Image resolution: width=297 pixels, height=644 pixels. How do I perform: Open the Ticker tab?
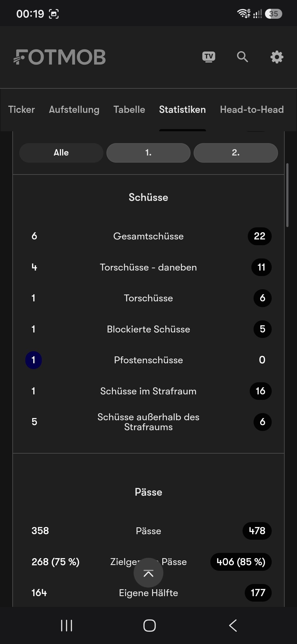tap(21, 110)
